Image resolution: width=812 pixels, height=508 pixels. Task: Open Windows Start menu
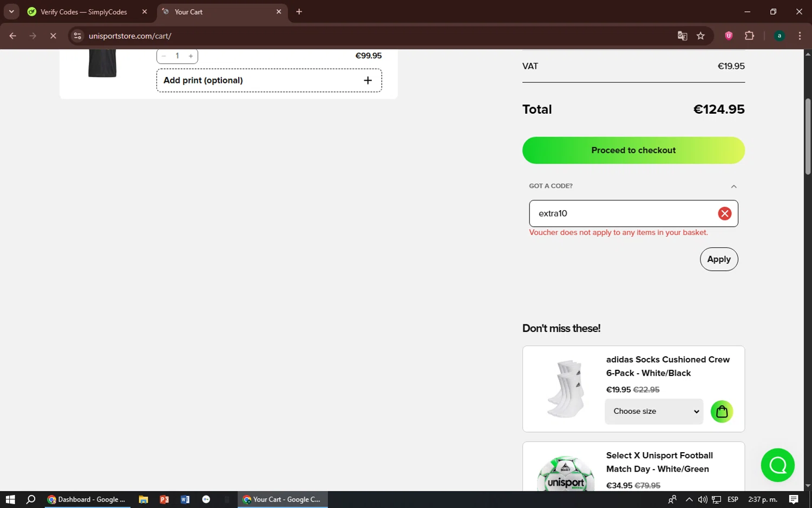coord(10,499)
